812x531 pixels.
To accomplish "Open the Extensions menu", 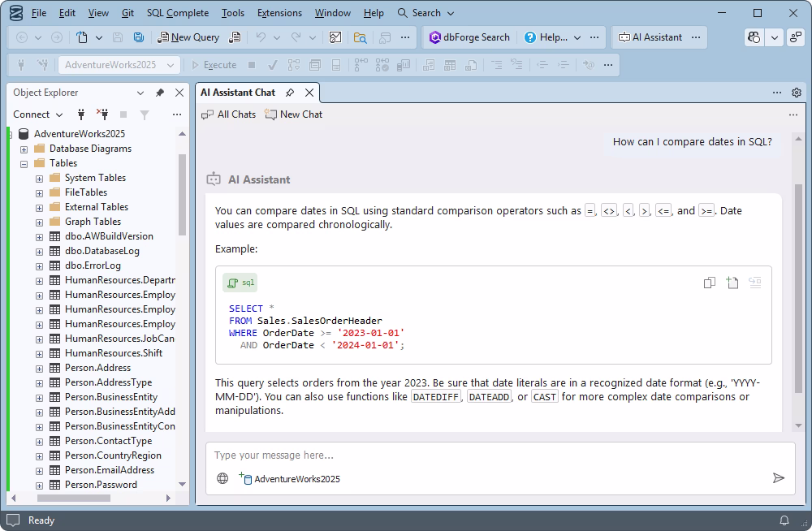I will pyautogui.click(x=279, y=13).
